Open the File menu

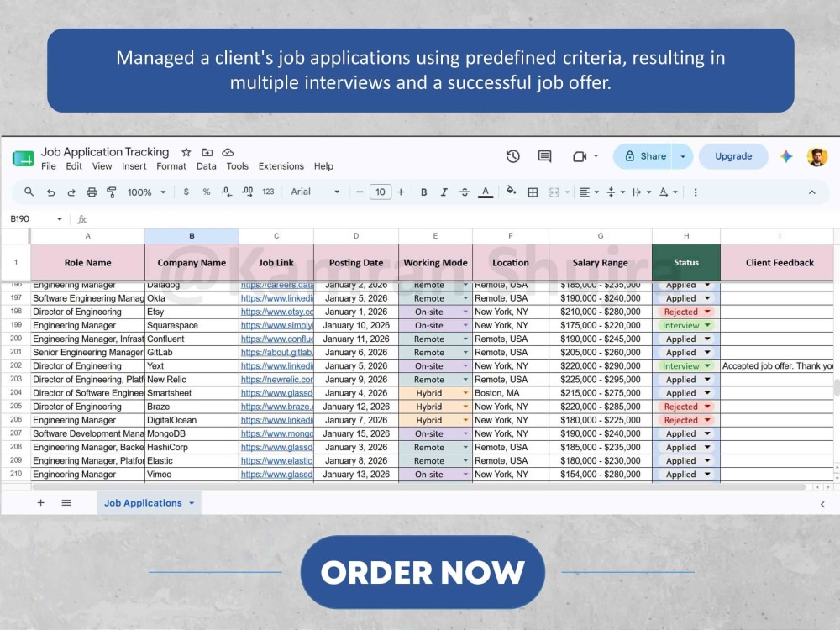[x=48, y=166]
